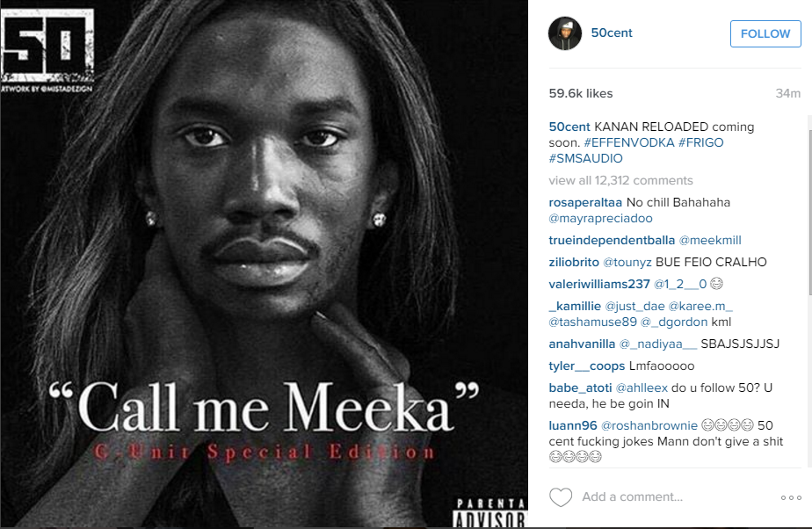Click the @roshanbrownie mention

[649, 425]
